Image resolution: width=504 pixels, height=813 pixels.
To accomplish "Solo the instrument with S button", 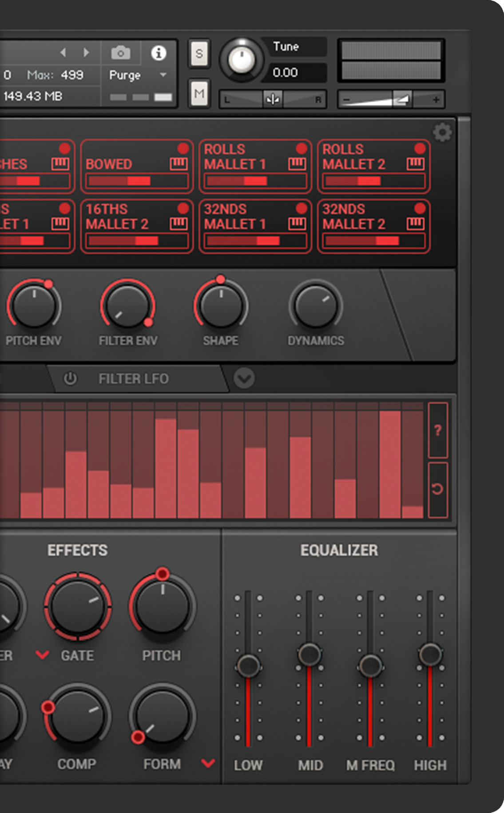I will 199,54.
